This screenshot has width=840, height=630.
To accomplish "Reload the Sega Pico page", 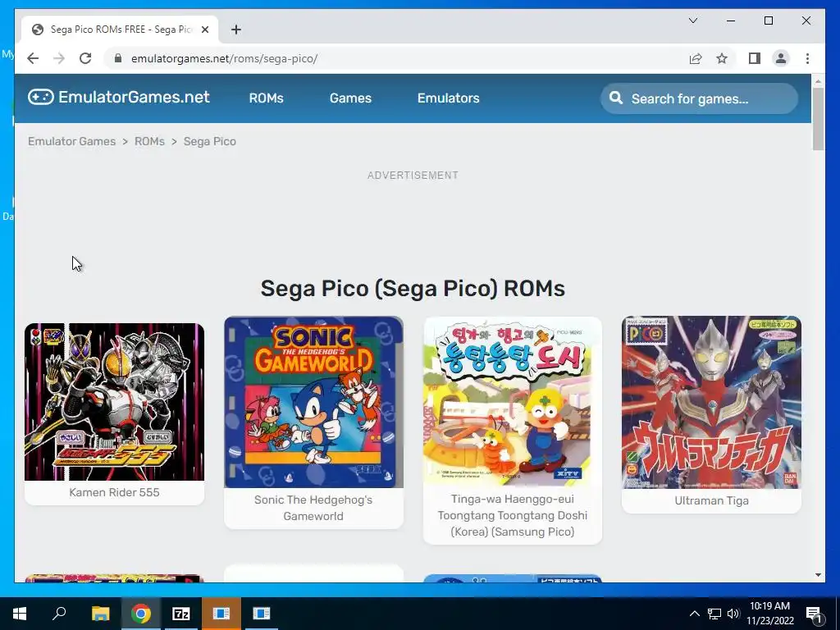I will point(85,58).
